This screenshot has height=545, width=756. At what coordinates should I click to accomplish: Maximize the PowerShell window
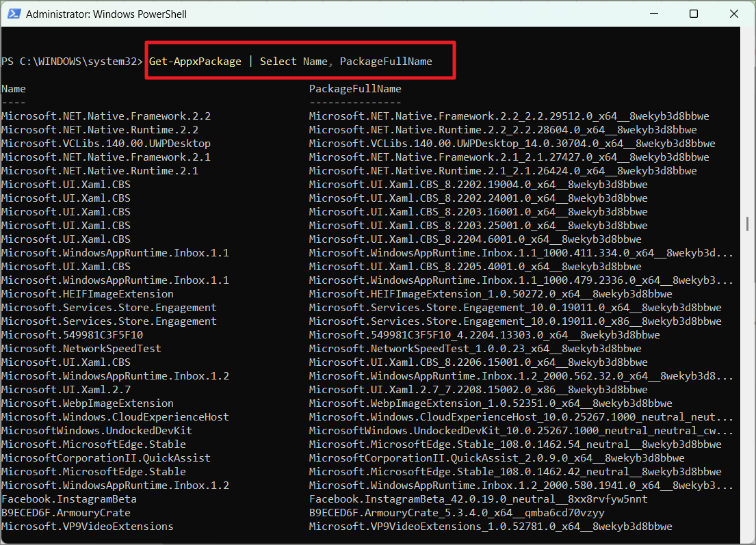pos(694,14)
